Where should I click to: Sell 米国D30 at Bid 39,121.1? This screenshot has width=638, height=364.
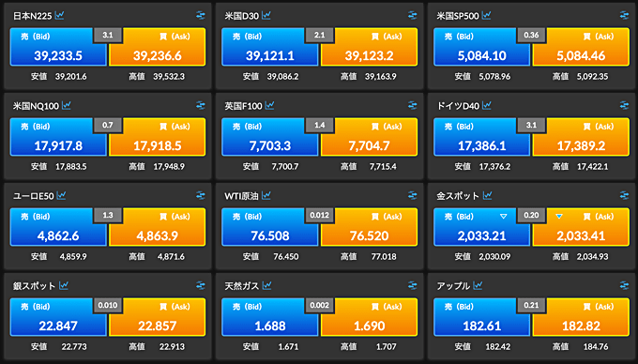tap(270, 47)
